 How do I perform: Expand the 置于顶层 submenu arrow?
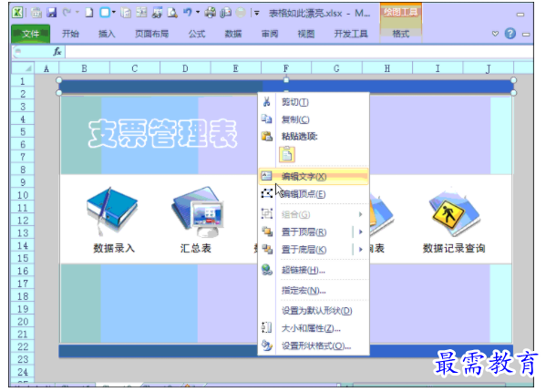pyautogui.click(x=361, y=232)
